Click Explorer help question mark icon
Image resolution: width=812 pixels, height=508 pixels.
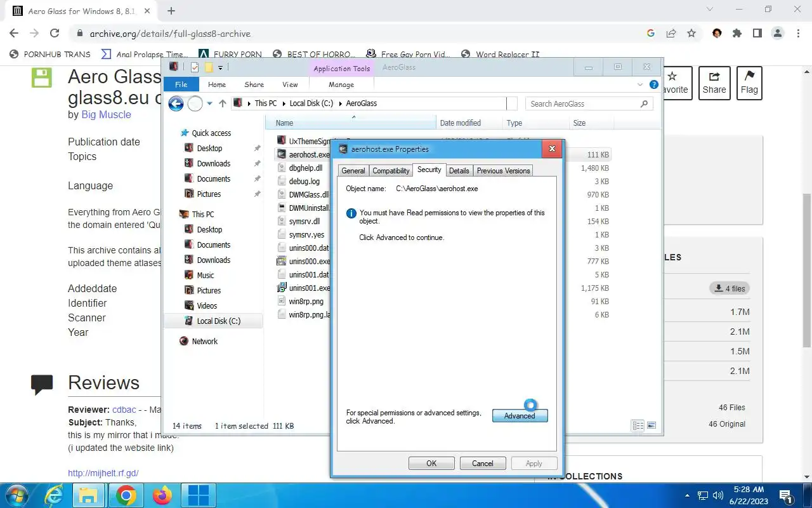click(654, 84)
